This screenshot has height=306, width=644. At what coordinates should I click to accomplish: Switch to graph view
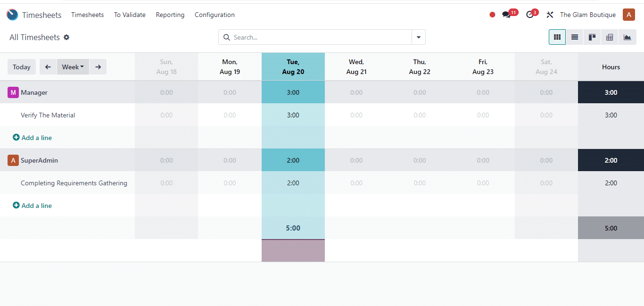(x=627, y=37)
